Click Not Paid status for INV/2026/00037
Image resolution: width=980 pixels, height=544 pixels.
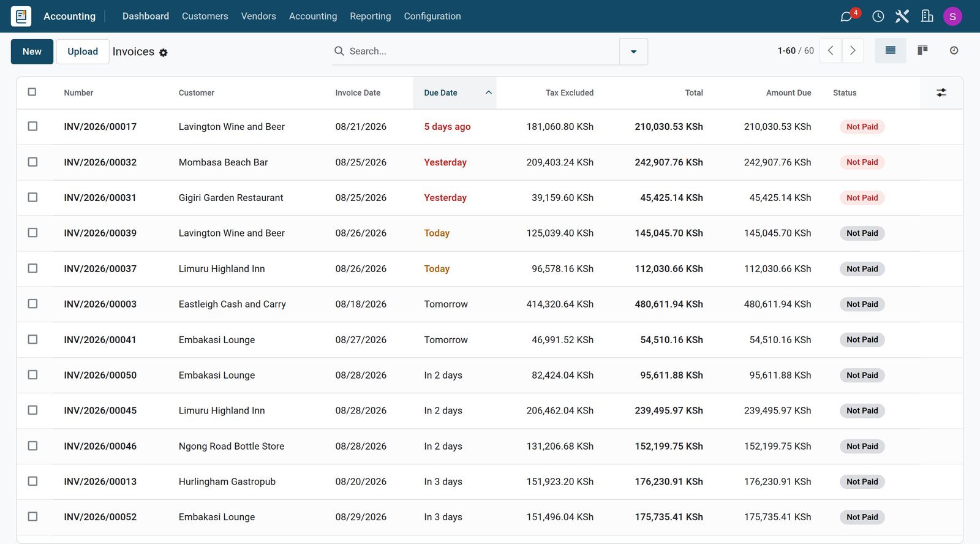point(862,269)
